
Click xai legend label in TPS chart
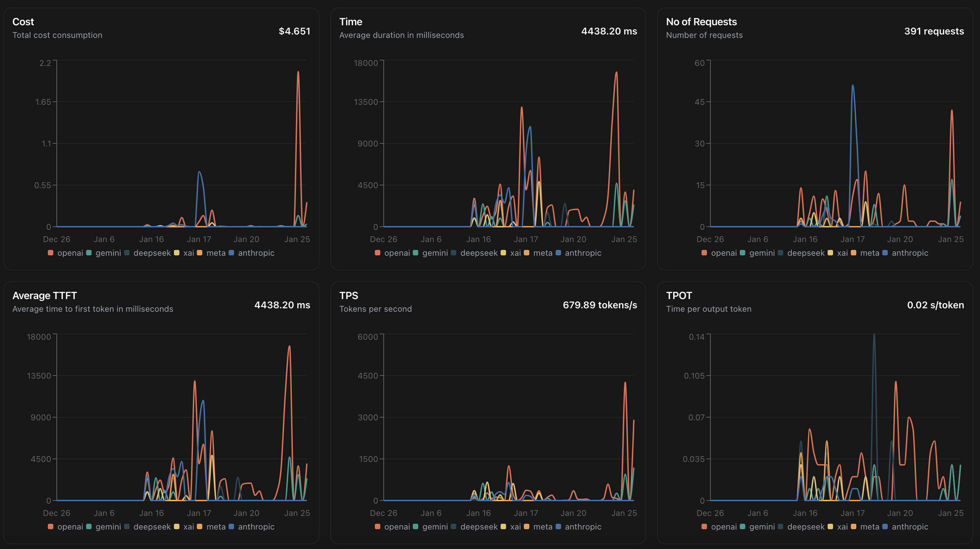tap(516, 526)
